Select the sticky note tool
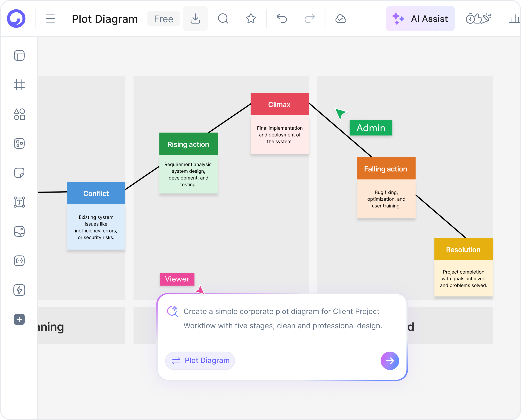The height and width of the screenshot is (420, 521). (x=19, y=173)
